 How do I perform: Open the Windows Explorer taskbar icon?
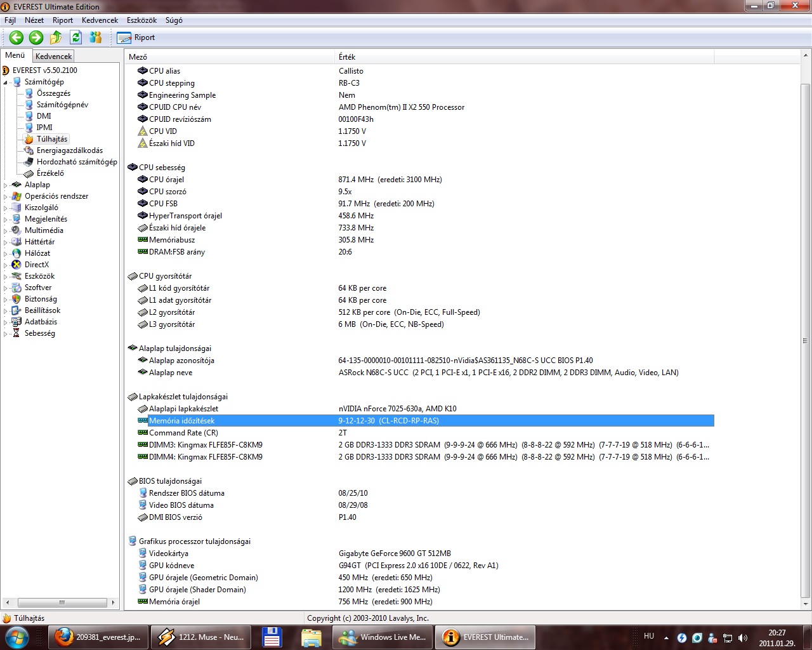tap(311, 637)
